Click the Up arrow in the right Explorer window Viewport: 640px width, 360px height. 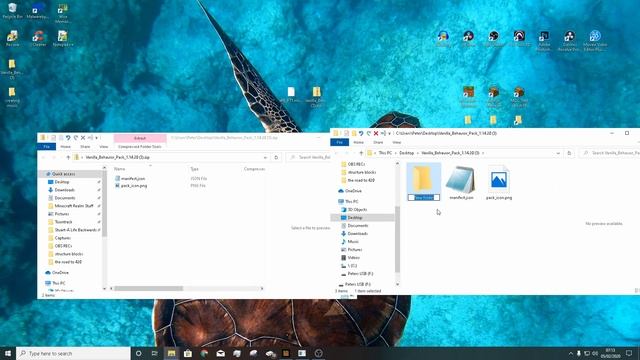(361, 153)
